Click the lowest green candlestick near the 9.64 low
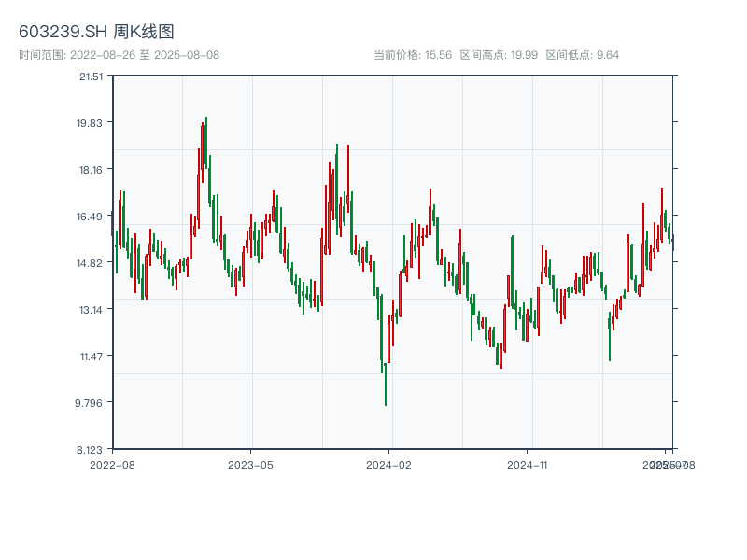747x560 pixels. 386,385
